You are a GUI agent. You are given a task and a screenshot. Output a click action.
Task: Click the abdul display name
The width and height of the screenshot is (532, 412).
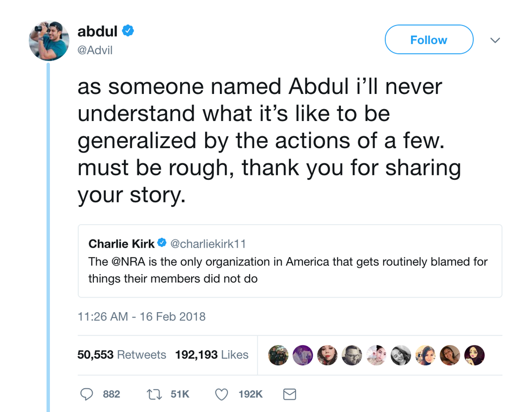tap(98, 31)
